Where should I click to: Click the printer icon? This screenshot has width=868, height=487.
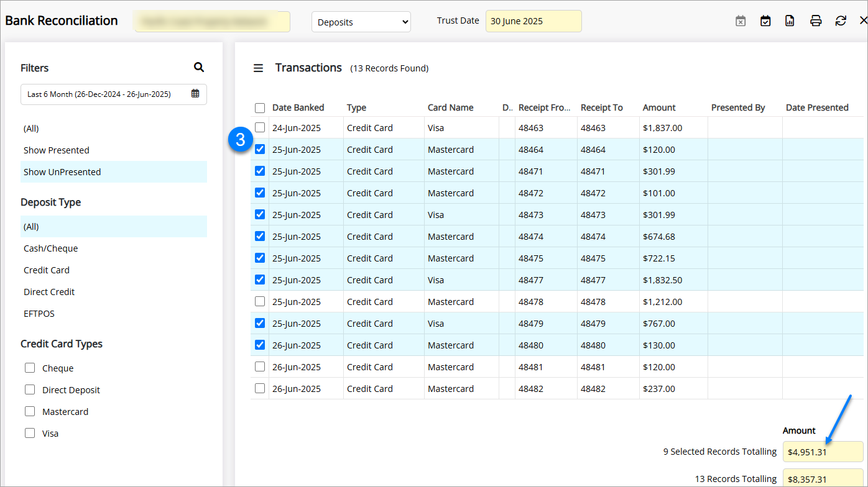tap(816, 21)
